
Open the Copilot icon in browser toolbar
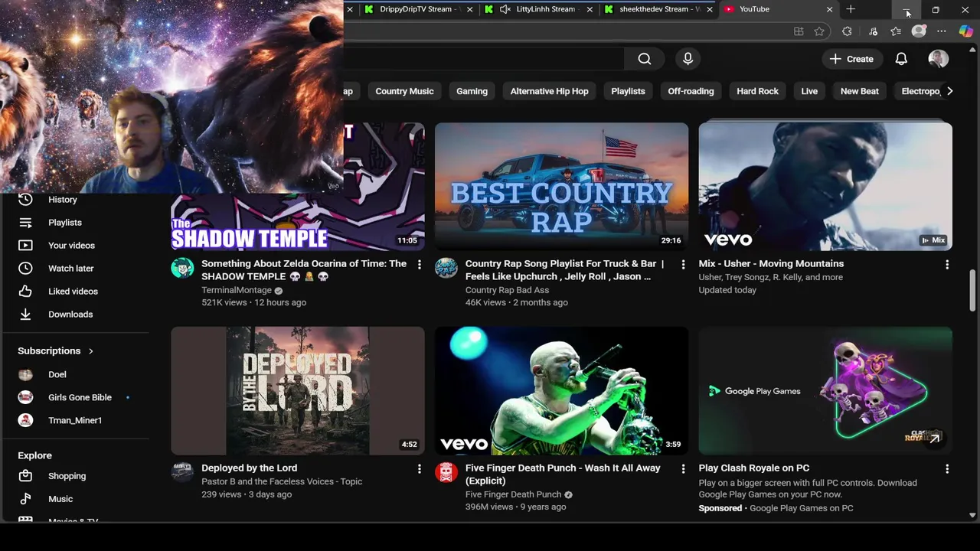coord(966,31)
